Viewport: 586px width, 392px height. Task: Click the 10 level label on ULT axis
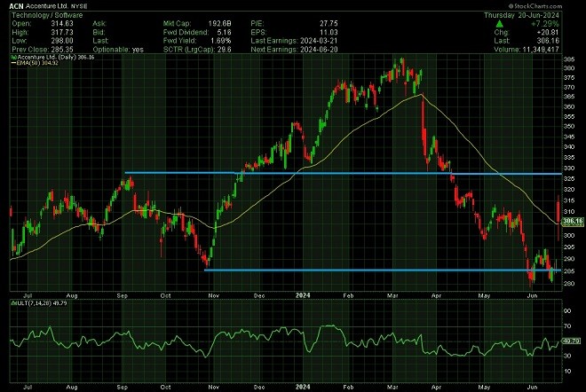click(x=567, y=371)
